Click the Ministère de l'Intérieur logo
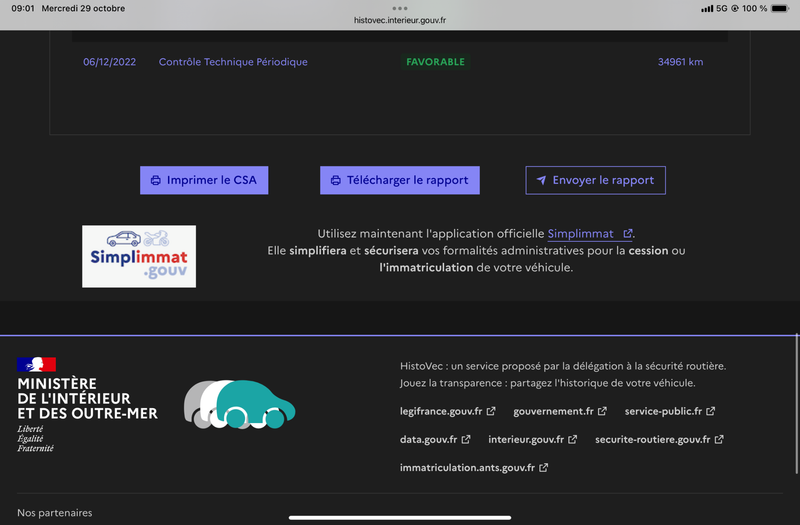The width and height of the screenshot is (800, 525). point(86,406)
